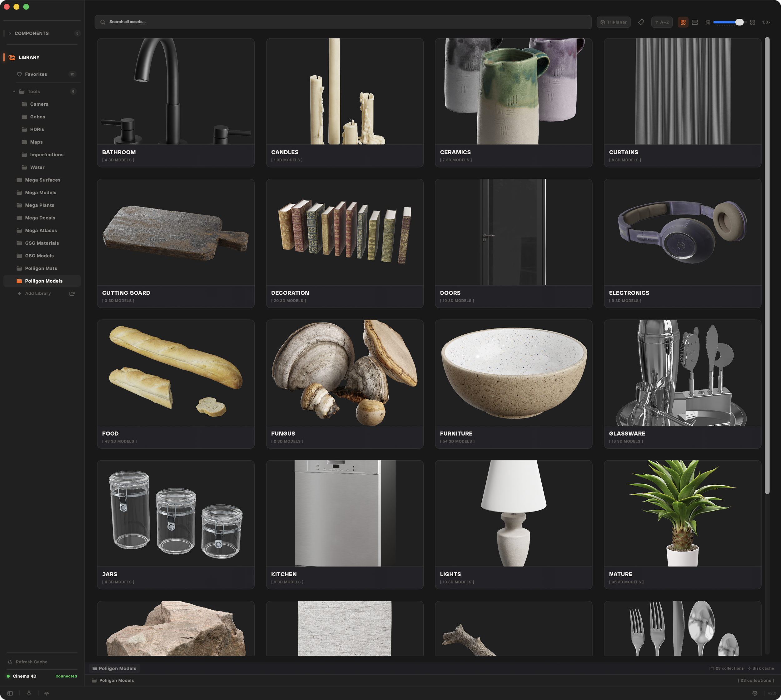
Task: Click the Search all assets field
Action: pyautogui.click(x=342, y=22)
